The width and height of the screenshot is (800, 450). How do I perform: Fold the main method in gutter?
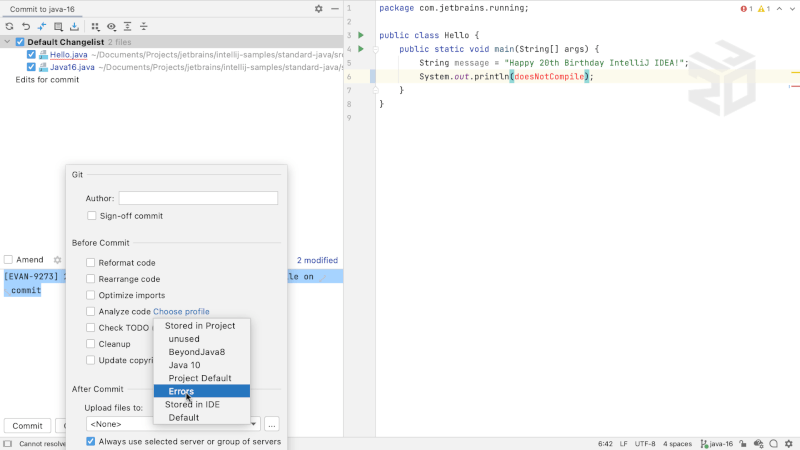coord(376,49)
